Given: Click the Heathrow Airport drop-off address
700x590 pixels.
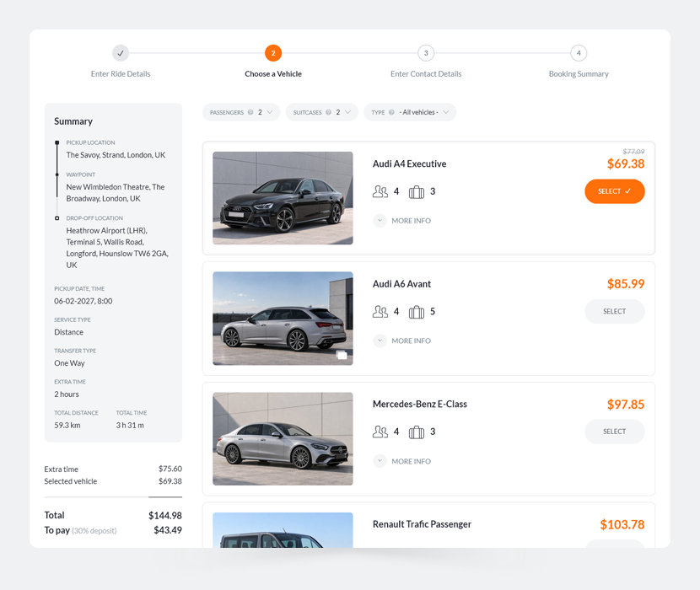Looking at the screenshot, I should pos(117,248).
